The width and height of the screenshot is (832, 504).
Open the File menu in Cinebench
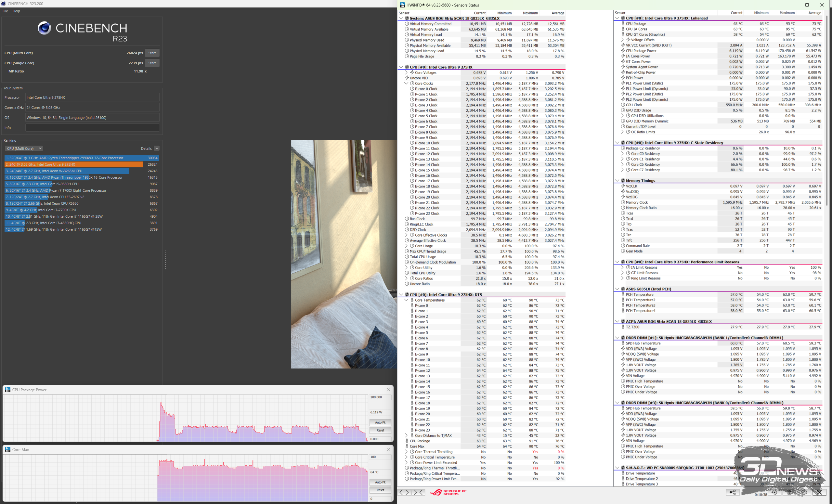[6, 11]
